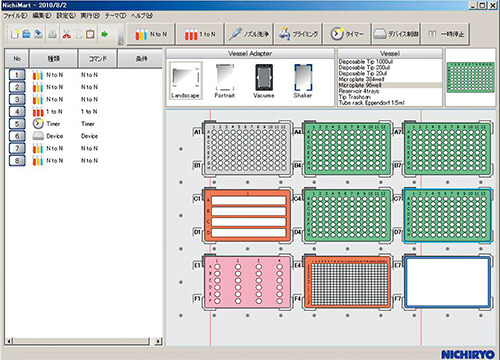This screenshot has width=500, height=360.
Task: Click the clipboard paste icon
Action: pos(90,34)
